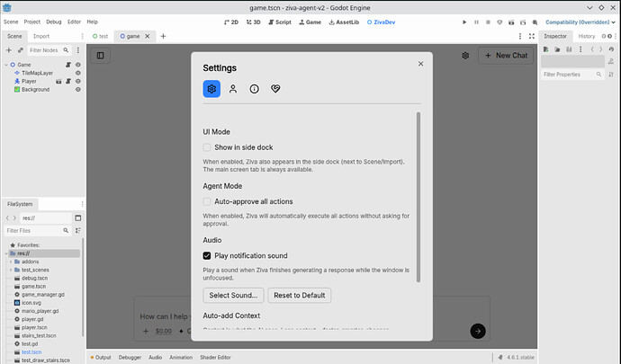
Task: Open Player instanced scene in editor icon
Action: click(x=58, y=81)
